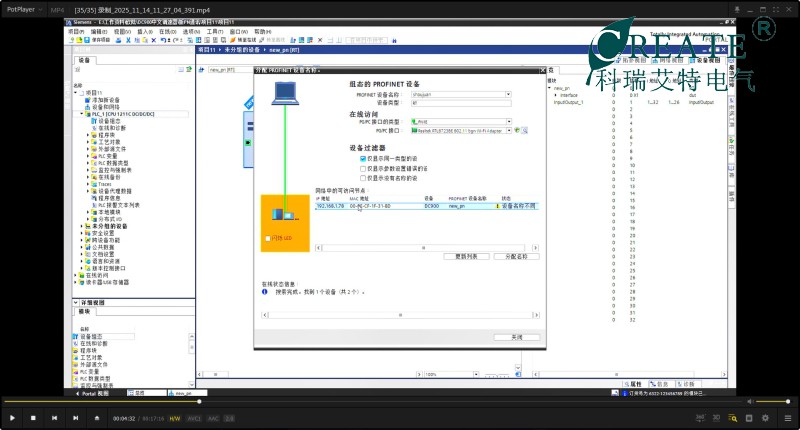Screen dimensions: 800x430
Task: Click the chapter/bookmark search icon
Action: coord(733,418)
